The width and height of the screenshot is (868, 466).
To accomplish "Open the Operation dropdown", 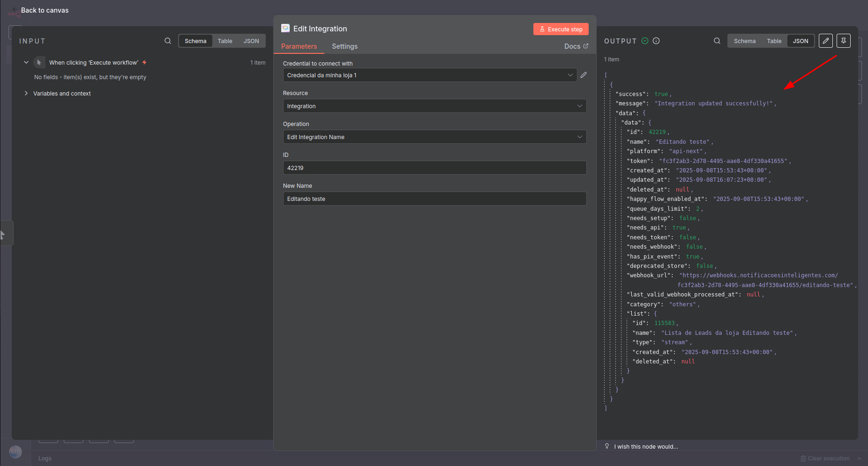I will [x=434, y=137].
